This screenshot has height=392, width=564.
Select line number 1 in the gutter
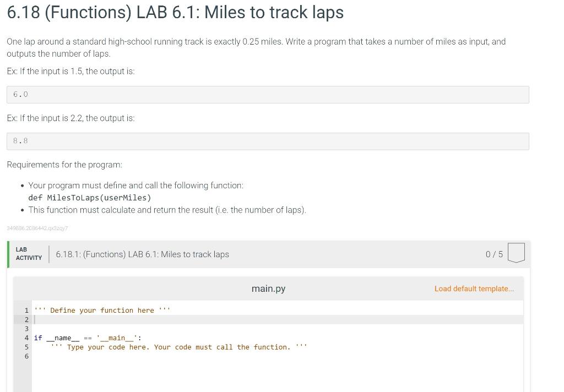[x=26, y=310]
